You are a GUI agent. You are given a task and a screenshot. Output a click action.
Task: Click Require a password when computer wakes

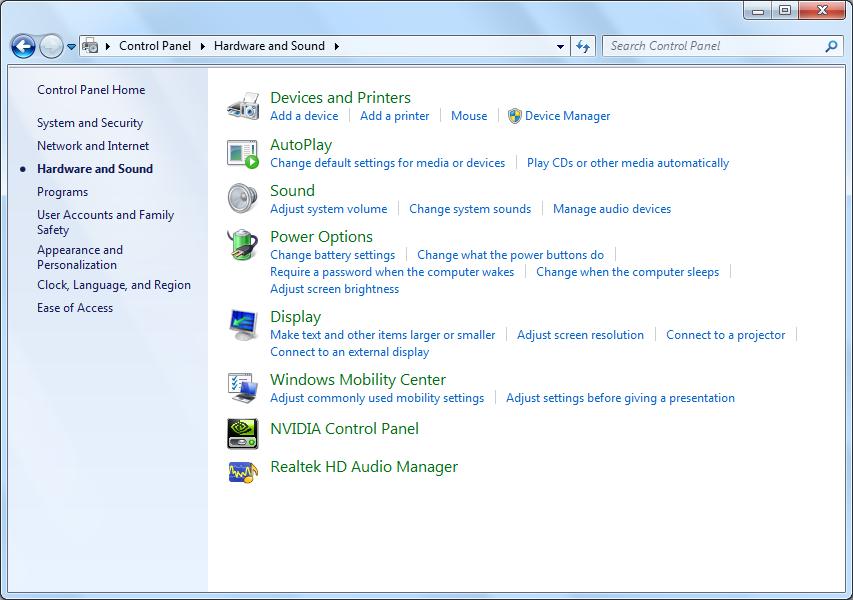(392, 272)
